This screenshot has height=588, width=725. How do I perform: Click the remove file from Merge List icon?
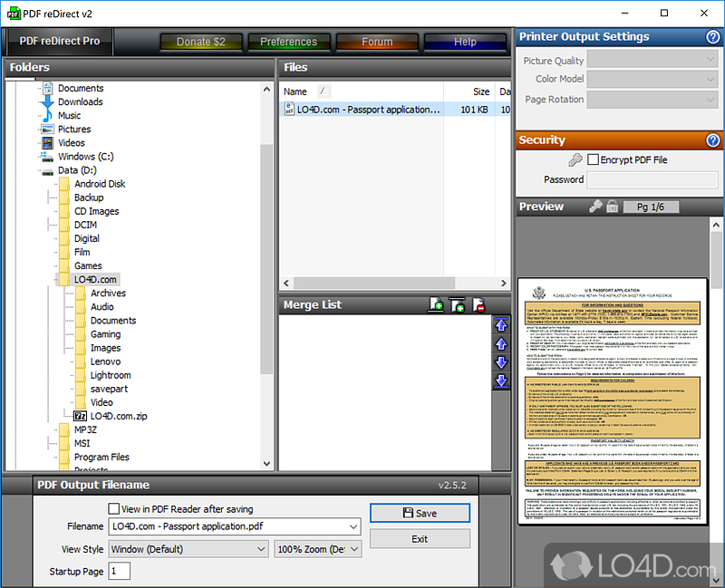[x=478, y=304]
